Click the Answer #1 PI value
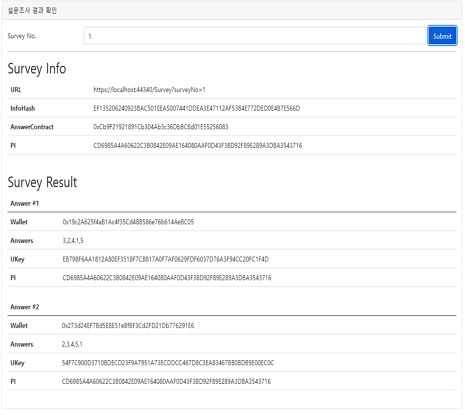This screenshot has height=415, width=465. pyautogui.click(x=167, y=278)
